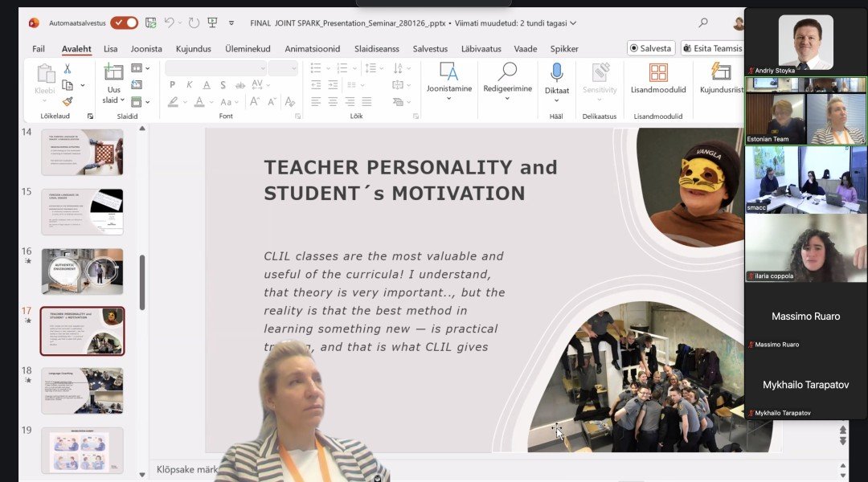Click the Save icon next to autosave

150,22
